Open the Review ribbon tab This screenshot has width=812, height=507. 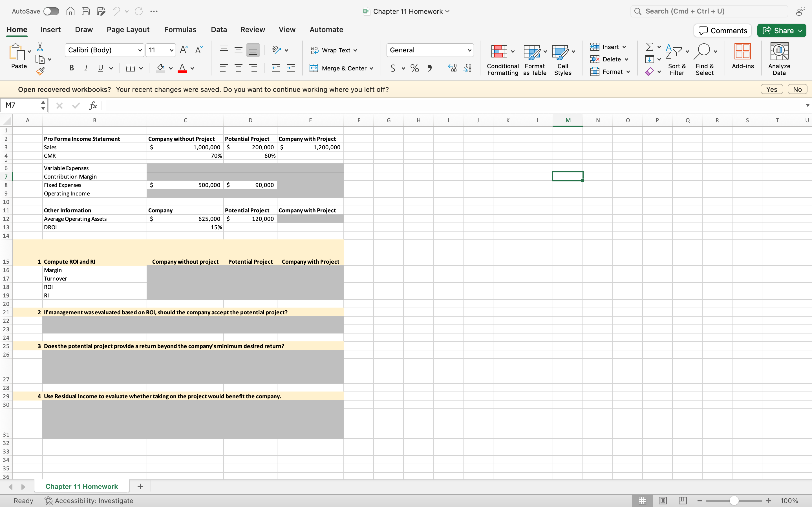pyautogui.click(x=252, y=30)
